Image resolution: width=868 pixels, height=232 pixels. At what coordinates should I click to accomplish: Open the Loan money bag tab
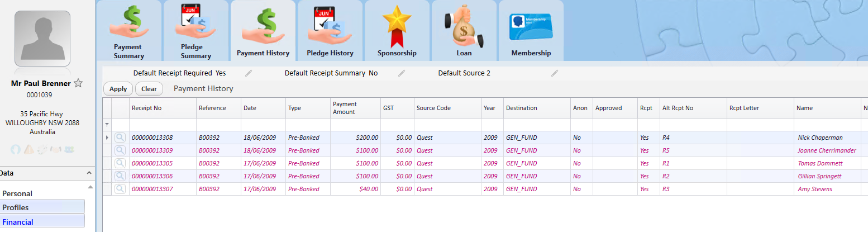pos(464,31)
